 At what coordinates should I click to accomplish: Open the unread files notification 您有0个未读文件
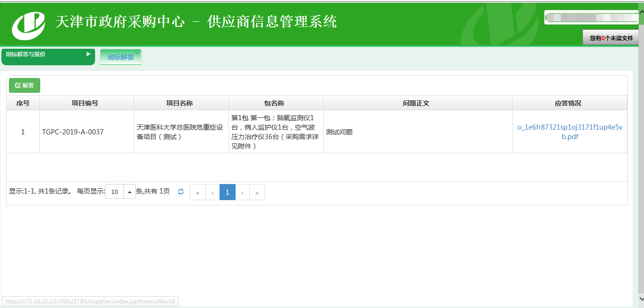[x=611, y=38]
